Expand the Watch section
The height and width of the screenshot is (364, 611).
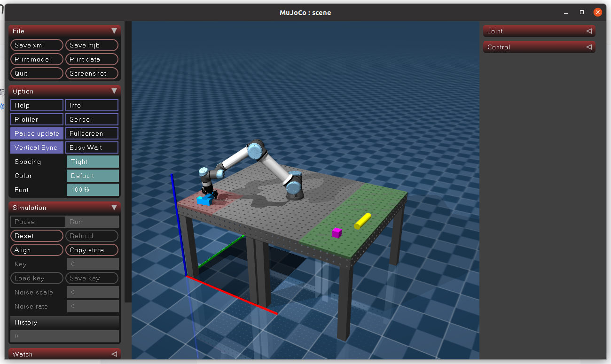click(65, 354)
